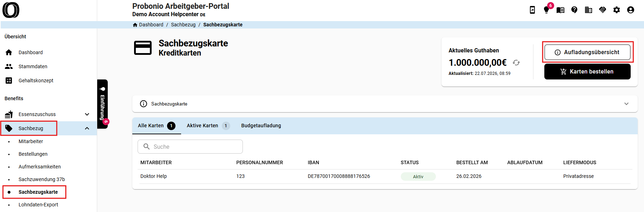Click the Privatadresse delivery mode cell

tap(578, 176)
